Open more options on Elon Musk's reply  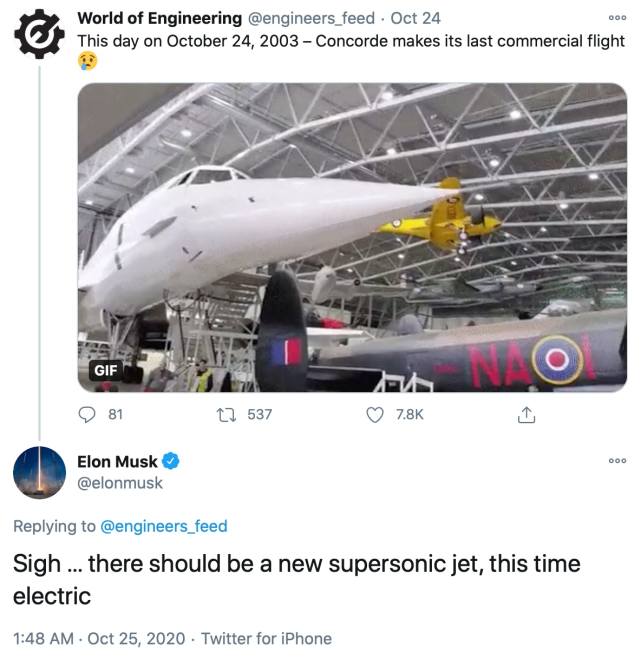pos(617,461)
